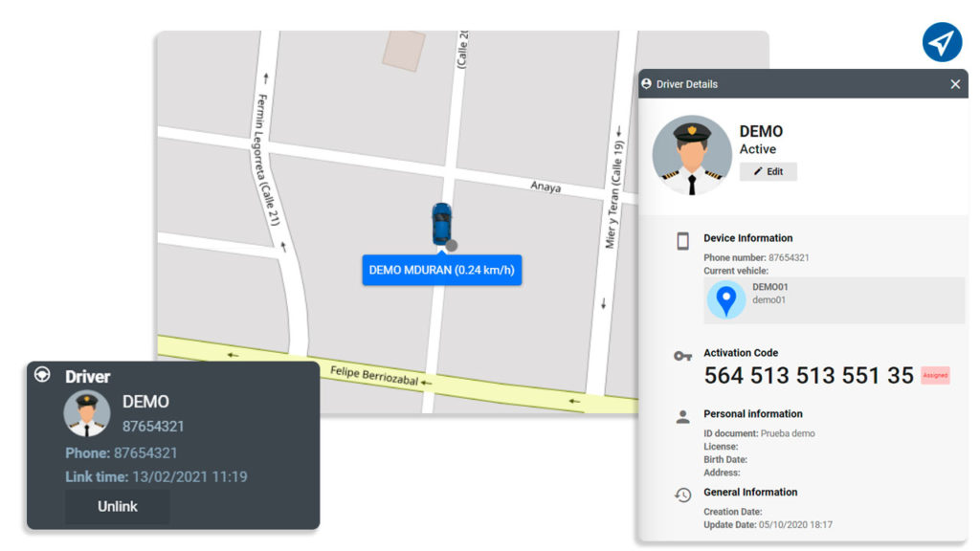
Task: Click the Unlink button in Driver card
Action: click(118, 506)
